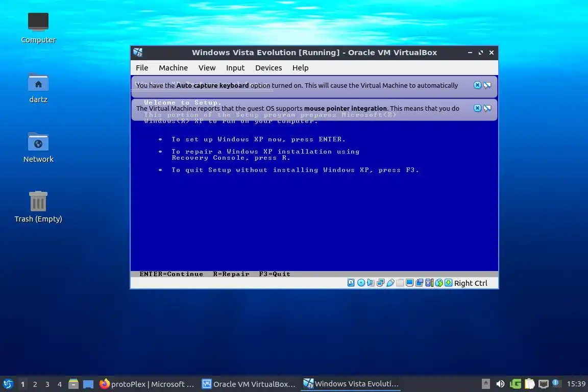This screenshot has width=588, height=392.
Task: Click 'To set up Windows XP now' line
Action: pos(258,139)
